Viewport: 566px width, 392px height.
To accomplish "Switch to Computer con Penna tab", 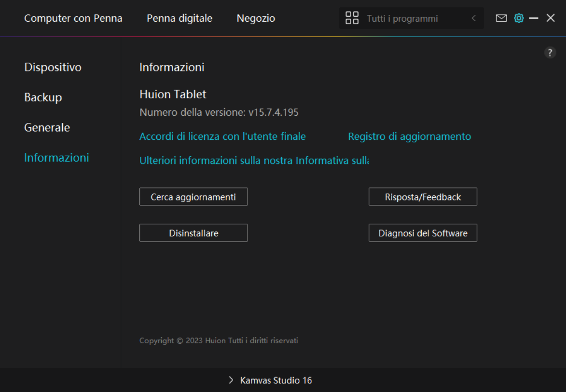I will click(73, 18).
